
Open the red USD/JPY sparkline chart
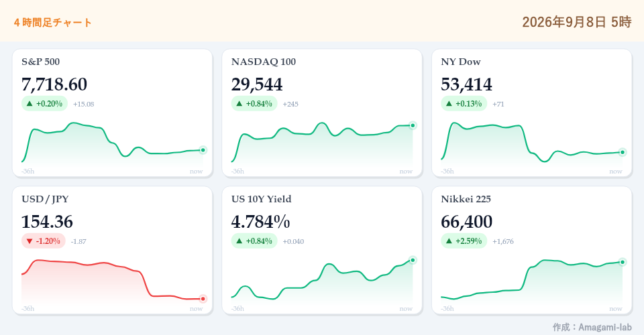pyautogui.click(x=112, y=281)
